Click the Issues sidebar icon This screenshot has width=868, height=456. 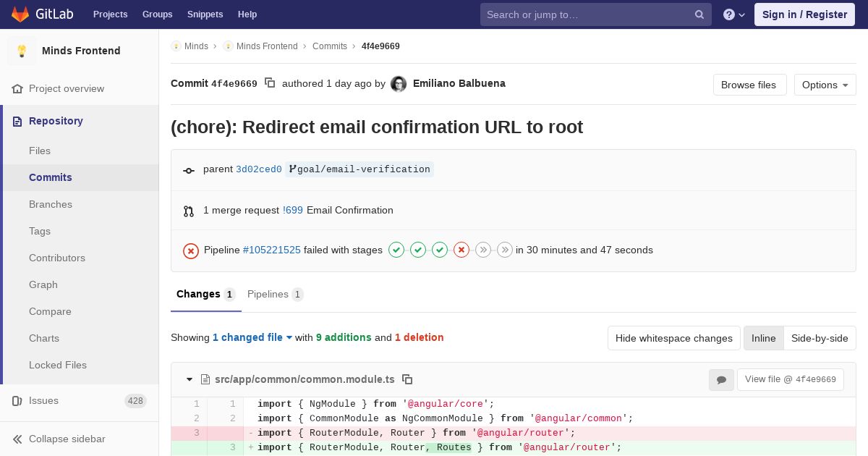[x=17, y=401]
